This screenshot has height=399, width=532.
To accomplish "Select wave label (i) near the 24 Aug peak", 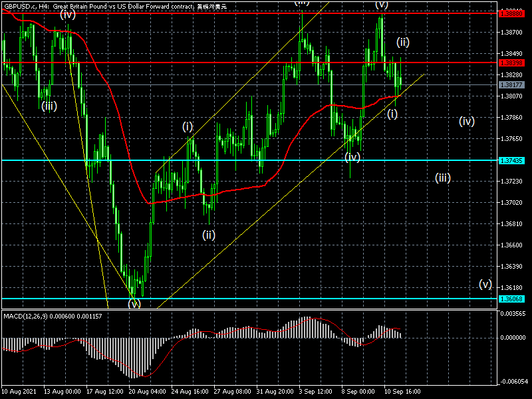I will [x=188, y=126].
